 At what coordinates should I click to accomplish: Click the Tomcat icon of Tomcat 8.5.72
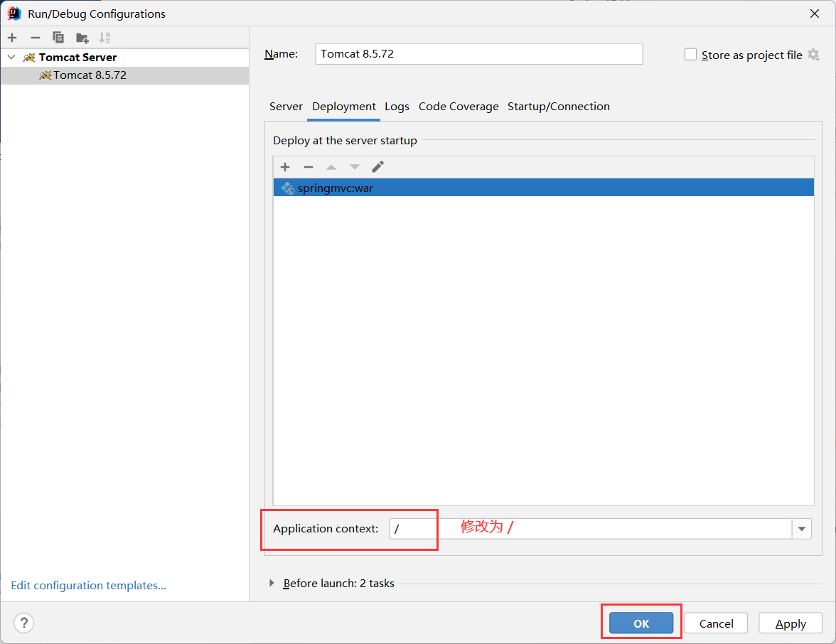(x=45, y=75)
